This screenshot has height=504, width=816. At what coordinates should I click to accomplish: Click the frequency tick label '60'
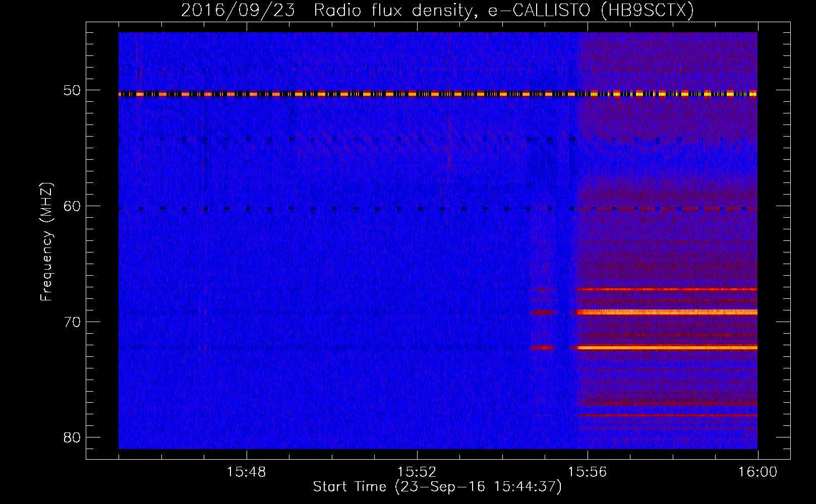(x=72, y=206)
